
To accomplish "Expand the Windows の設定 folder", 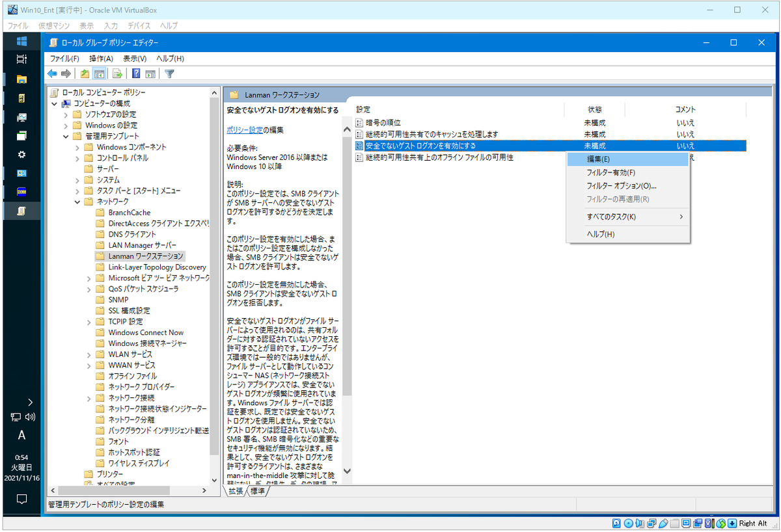I will [66, 126].
